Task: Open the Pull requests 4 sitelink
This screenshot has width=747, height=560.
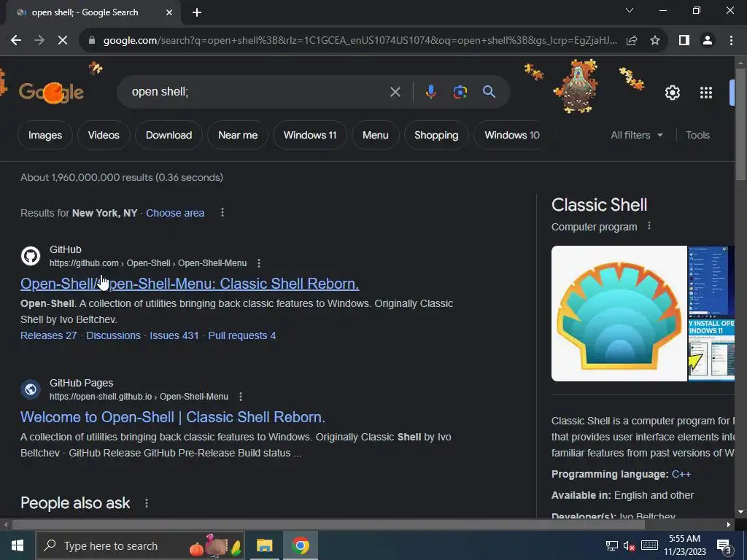Action: [242, 335]
